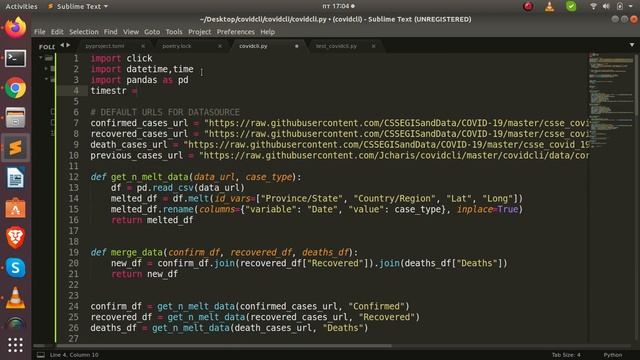Open tab list dropdown arrow
The image size is (640, 360).
(632, 45)
